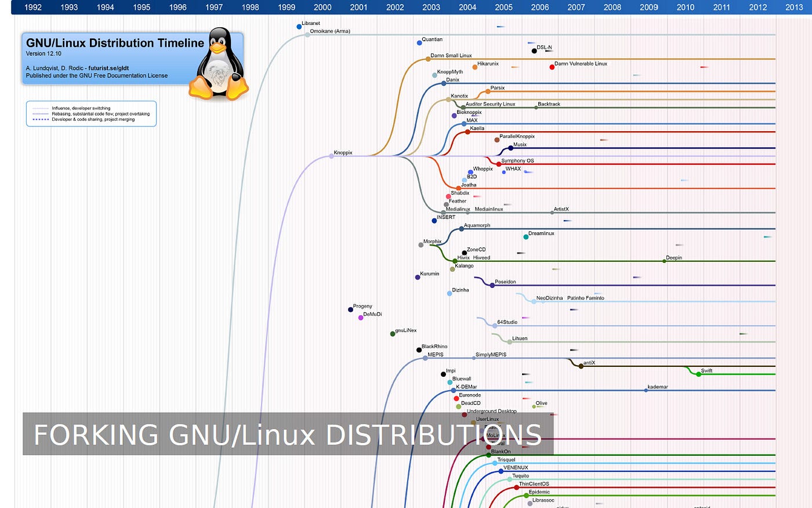Click the blue Quantian node
The height and width of the screenshot is (508, 812).
pyautogui.click(x=419, y=43)
